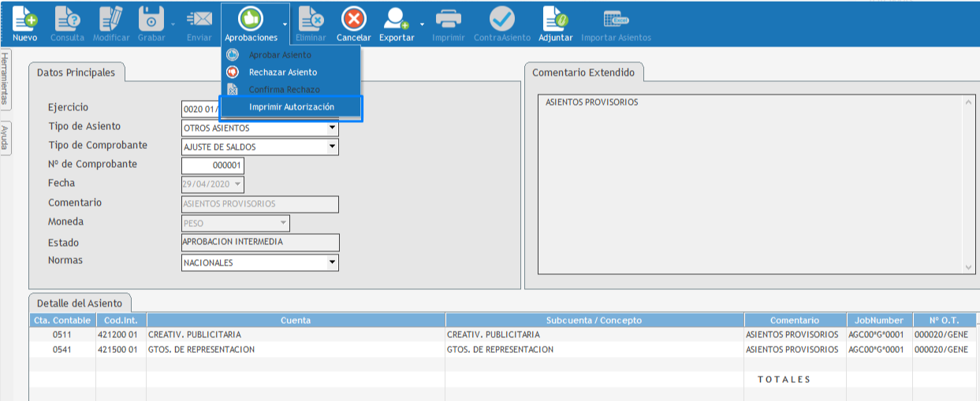Expand the Tipo de Asiento dropdown
This screenshot has width=980, height=401.
(332, 128)
